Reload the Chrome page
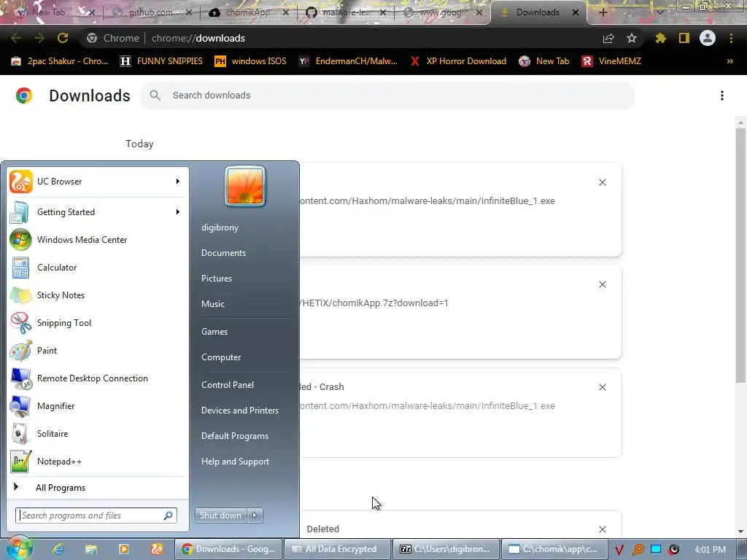This screenshot has width=747, height=560. coord(63,38)
